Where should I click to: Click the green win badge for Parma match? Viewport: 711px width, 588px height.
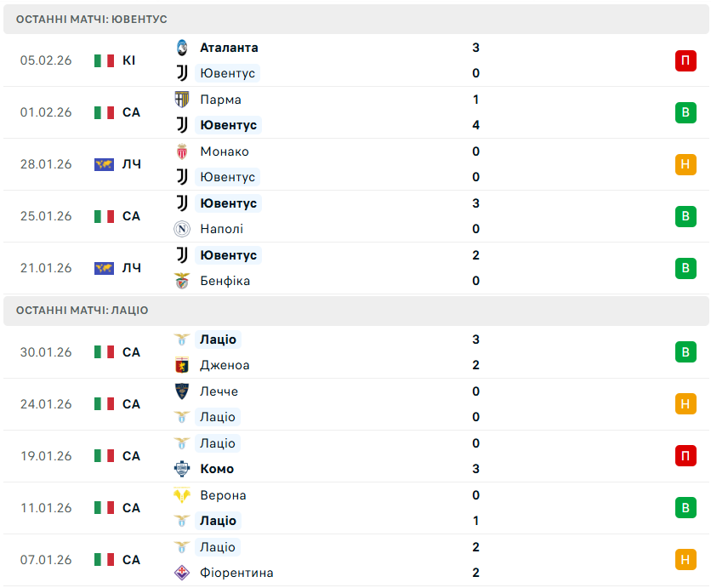point(685,112)
